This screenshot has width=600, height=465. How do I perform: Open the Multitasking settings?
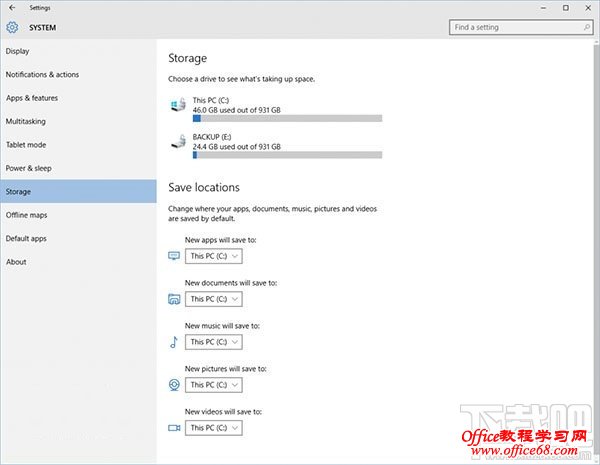coord(78,121)
